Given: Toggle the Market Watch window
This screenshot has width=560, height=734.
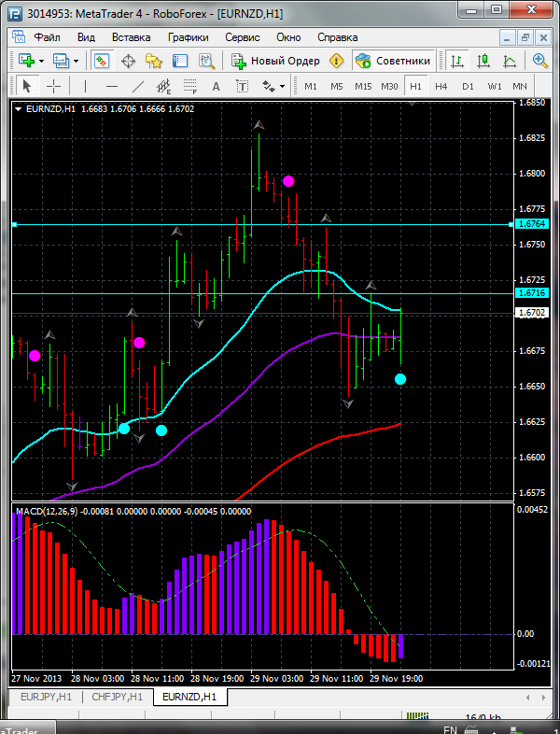Looking at the screenshot, I should 102,61.
